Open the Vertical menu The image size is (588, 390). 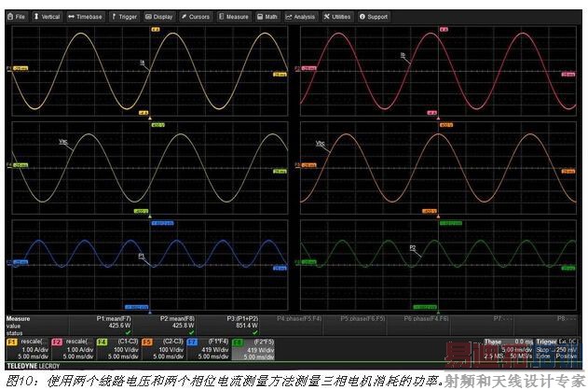47,17
